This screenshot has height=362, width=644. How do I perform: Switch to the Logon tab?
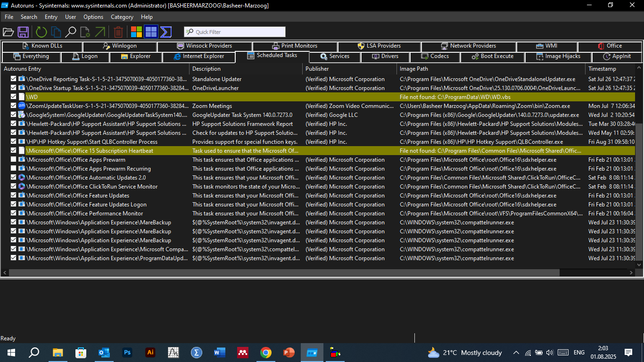(85, 57)
